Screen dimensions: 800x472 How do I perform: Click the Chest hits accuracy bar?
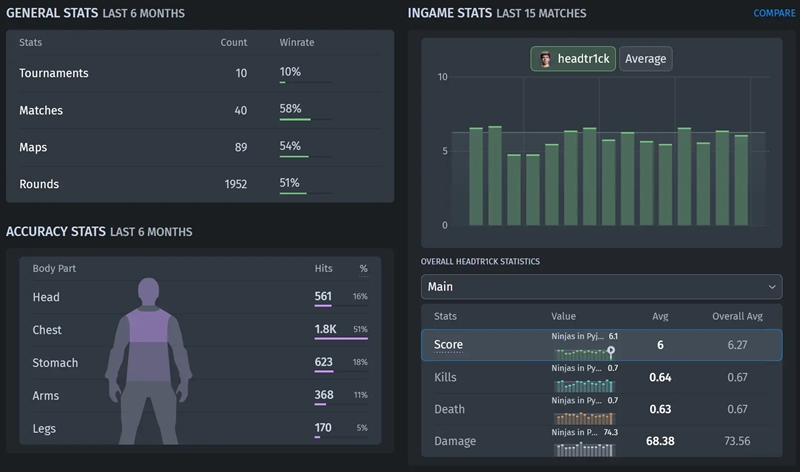pos(340,339)
